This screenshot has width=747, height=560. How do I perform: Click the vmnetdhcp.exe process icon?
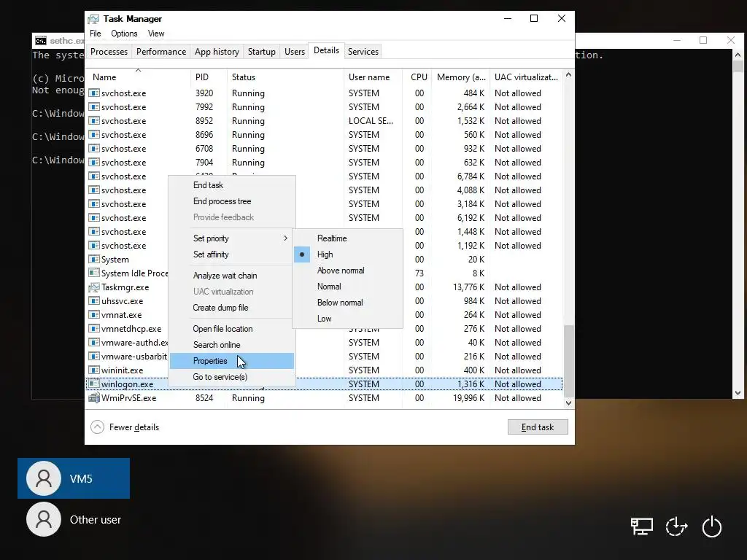click(x=94, y=329)
